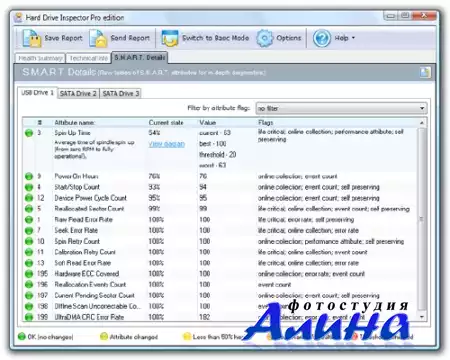Select the UltraDMA CRC Error Rate attribute name
Screen dimensions: 450x360
tap(89, 317)
